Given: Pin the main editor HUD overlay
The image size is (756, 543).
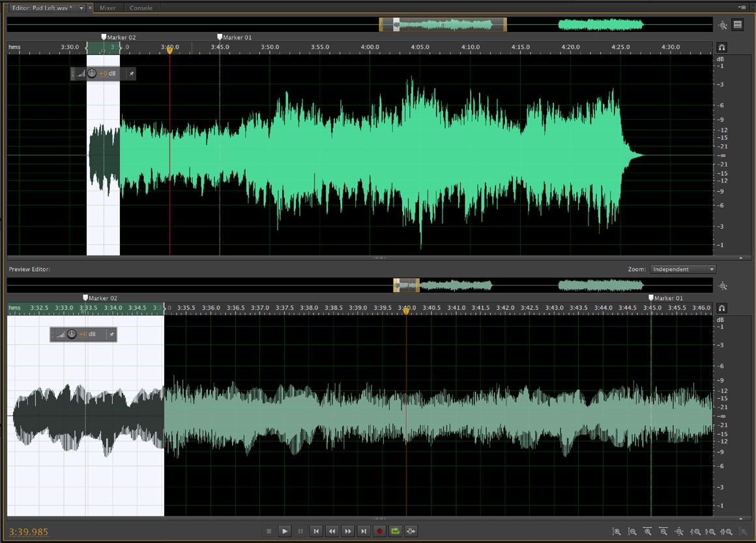Looking at the screenshot, I should (132, 73).
